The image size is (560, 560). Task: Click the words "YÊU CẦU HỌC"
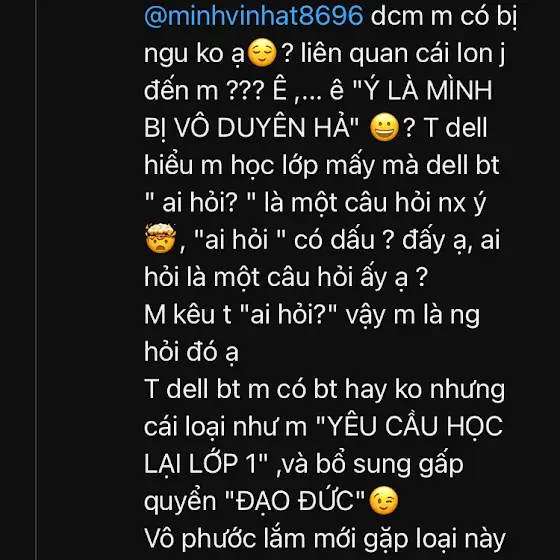click(415, 426)
